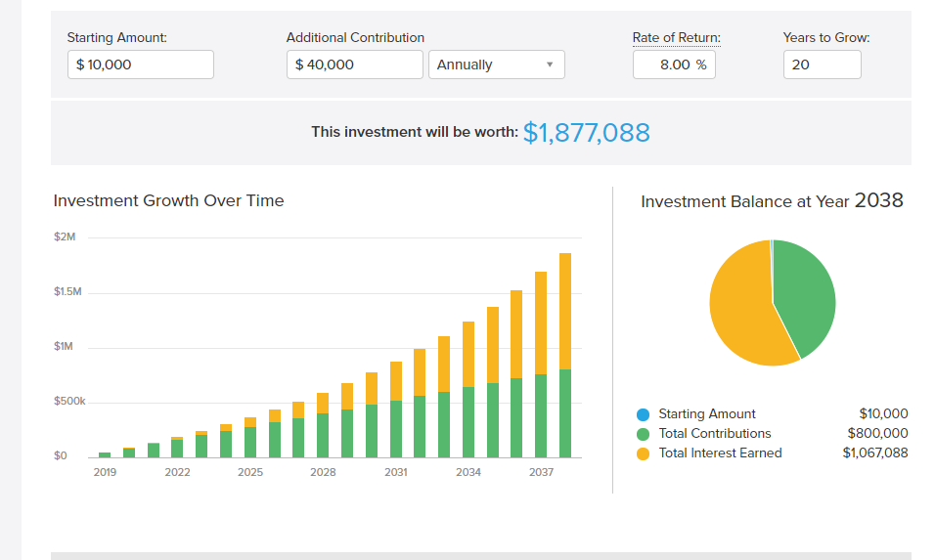Click the "This investment will be worth" text
Image resolution: width=935 pixels, height=560 pixels.
pos(415,132)
